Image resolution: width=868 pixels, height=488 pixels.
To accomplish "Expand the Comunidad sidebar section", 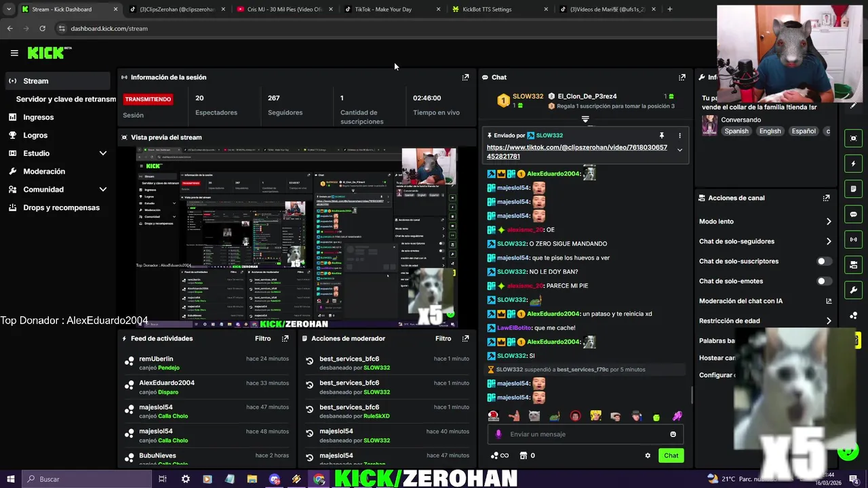I will 103,190.
